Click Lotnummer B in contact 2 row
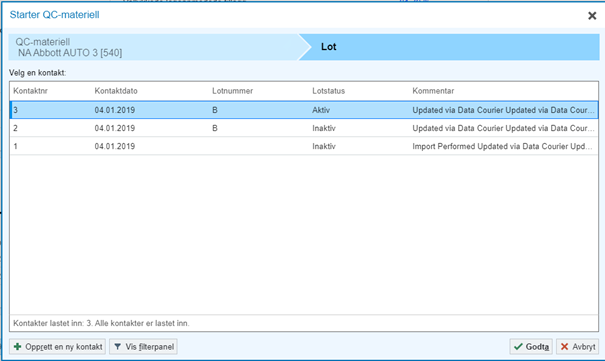 [215, 128]
